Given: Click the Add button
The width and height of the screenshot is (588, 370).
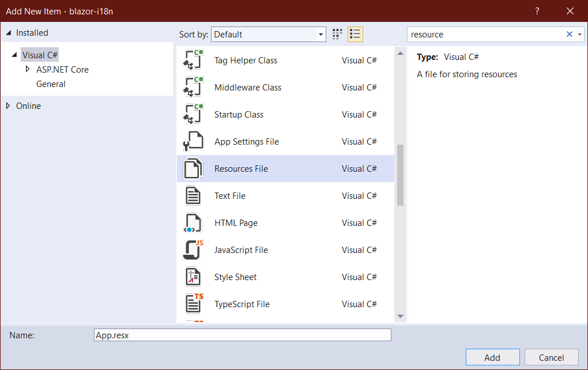Looking at the screenshot, I should [492, 357].
